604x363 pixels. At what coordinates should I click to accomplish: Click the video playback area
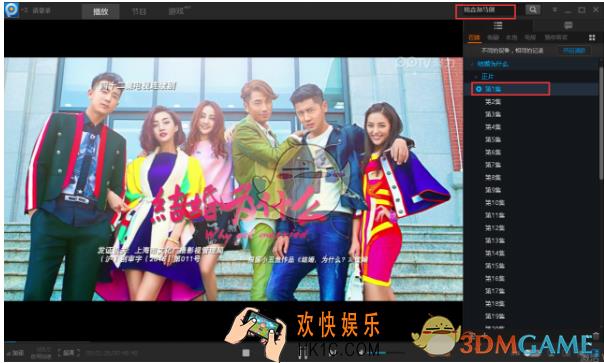233,179
